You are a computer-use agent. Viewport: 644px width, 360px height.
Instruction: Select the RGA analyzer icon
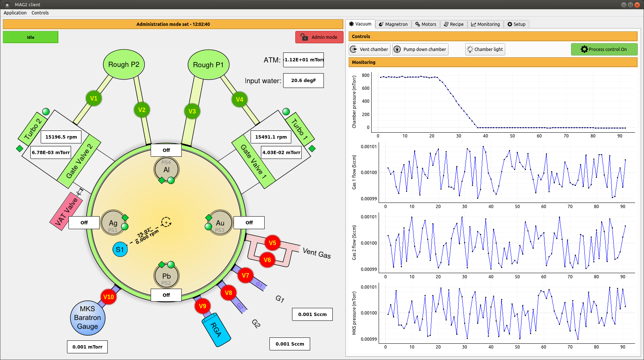[216, 330]
